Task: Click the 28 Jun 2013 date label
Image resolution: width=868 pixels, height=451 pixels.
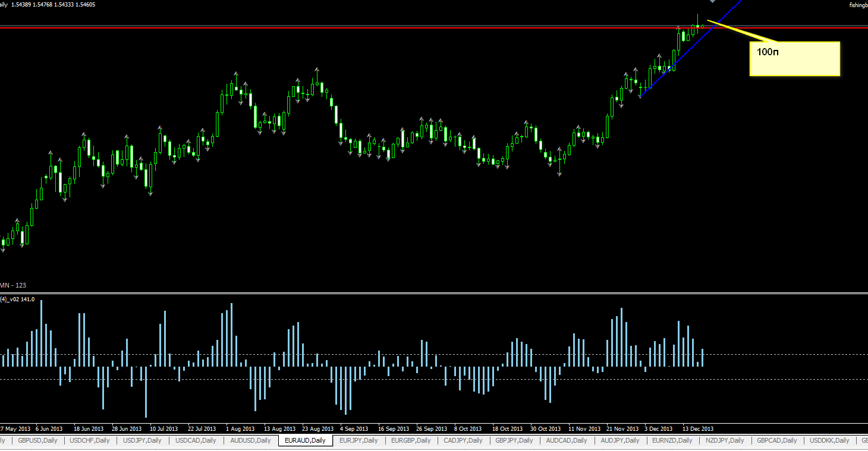Action: pos(127,428)
